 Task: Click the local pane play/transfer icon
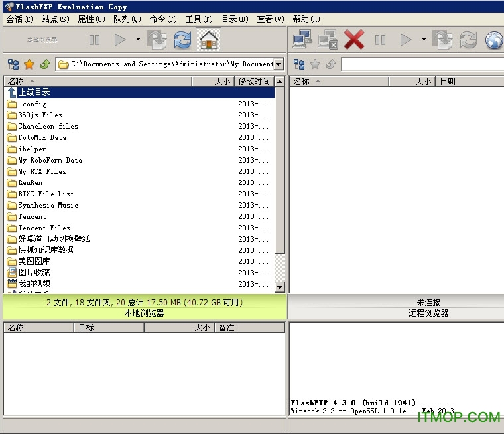[120, 40]
